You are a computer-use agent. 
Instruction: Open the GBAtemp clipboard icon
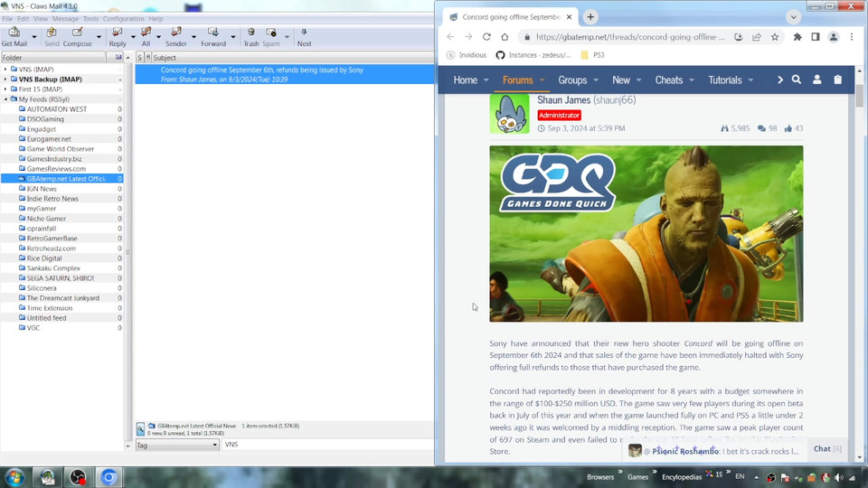pyautogui.click(x=837, y=80)
